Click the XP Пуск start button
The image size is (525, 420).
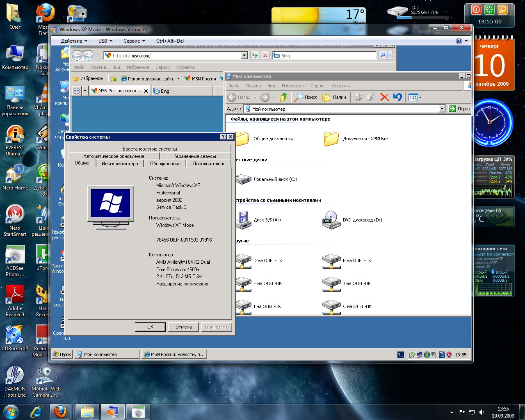(62, 354)
